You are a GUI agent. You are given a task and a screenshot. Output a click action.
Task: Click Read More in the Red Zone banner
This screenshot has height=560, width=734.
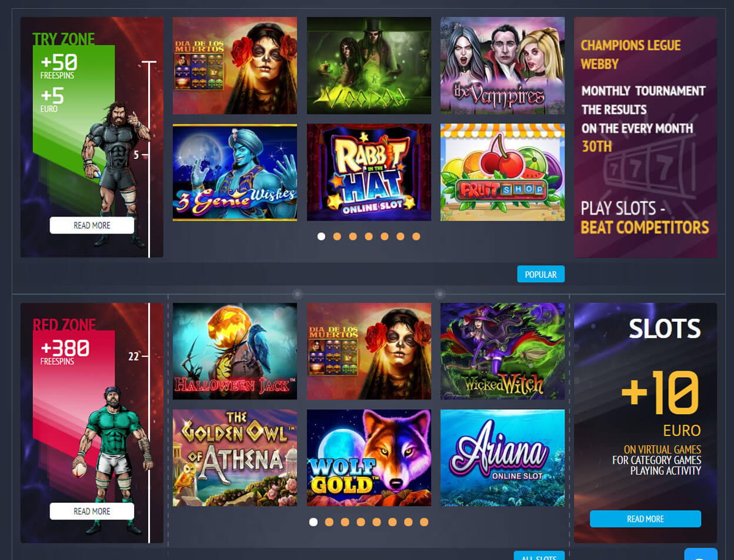pyautogui.click(x=92, y=511)
